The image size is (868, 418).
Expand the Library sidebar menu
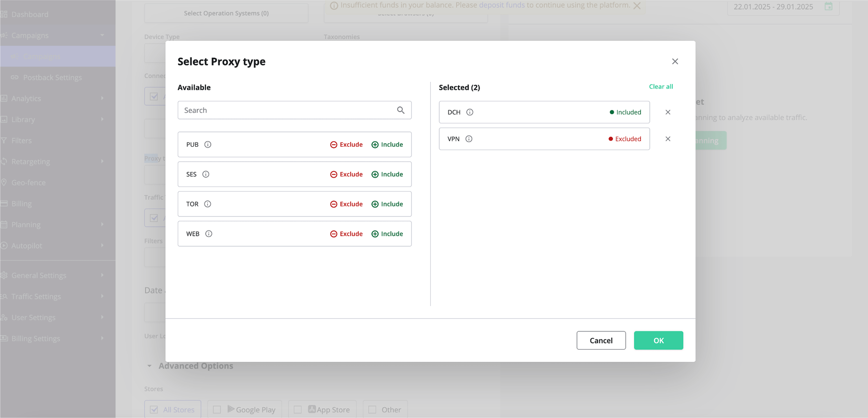[x=58, y=119]
